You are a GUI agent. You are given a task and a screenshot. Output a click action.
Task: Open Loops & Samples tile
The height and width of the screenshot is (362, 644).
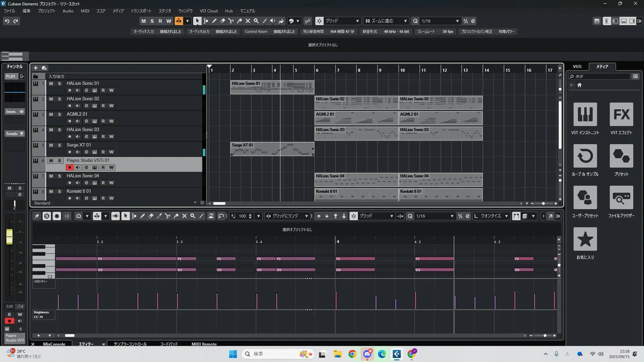point(585,156)
